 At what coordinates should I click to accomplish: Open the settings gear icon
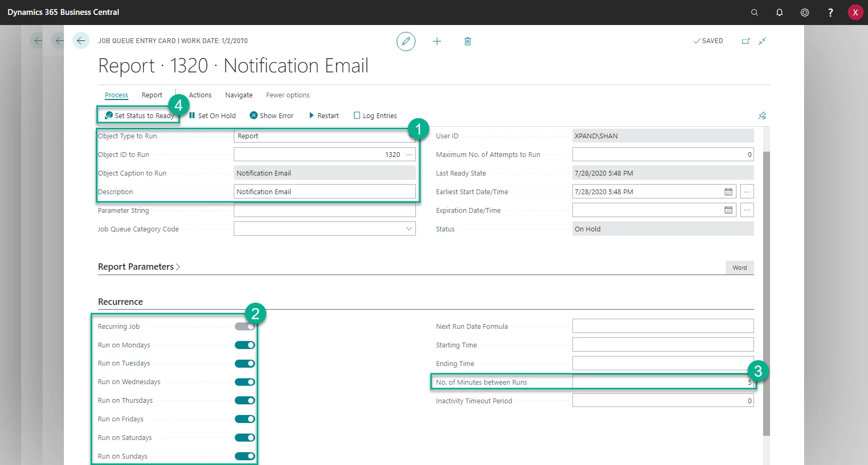pyautogui.click(x=805, y=12)
